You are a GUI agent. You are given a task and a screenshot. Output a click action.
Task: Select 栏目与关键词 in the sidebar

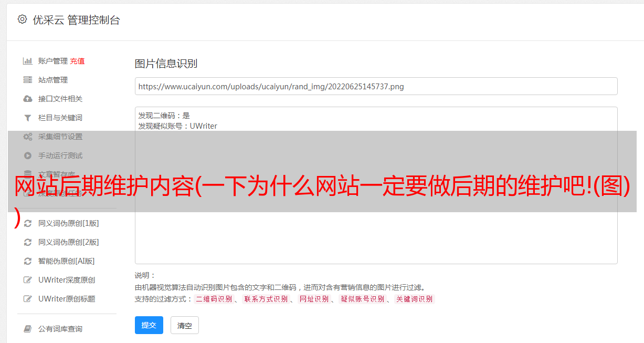(x=60, y=118)
